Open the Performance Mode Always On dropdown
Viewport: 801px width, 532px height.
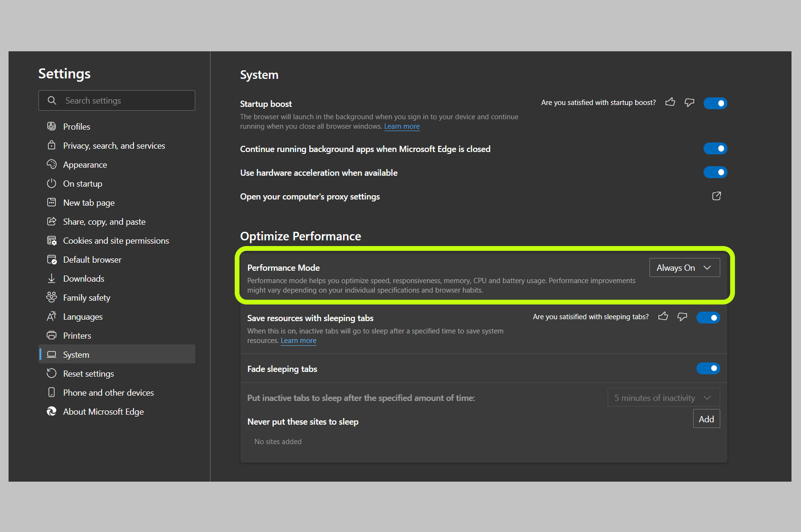685,267
